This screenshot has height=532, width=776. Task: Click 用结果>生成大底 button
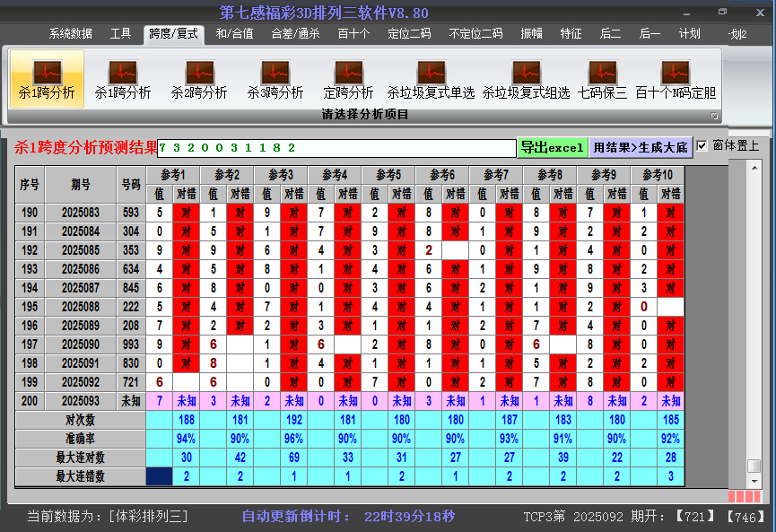641,147
